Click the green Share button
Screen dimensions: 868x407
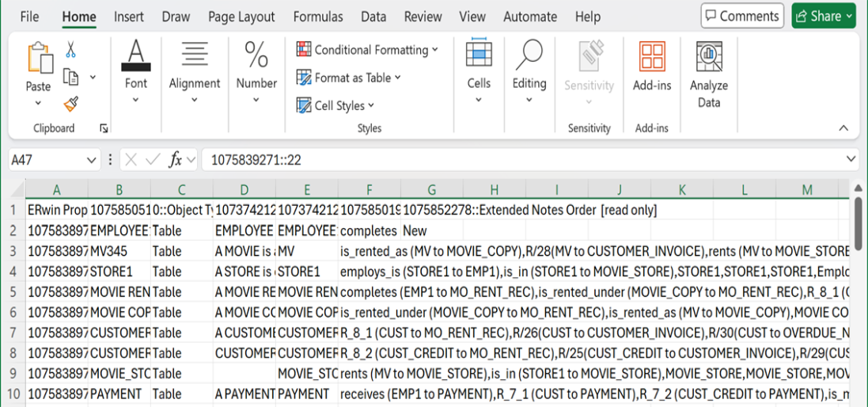[x=824, y=16]
